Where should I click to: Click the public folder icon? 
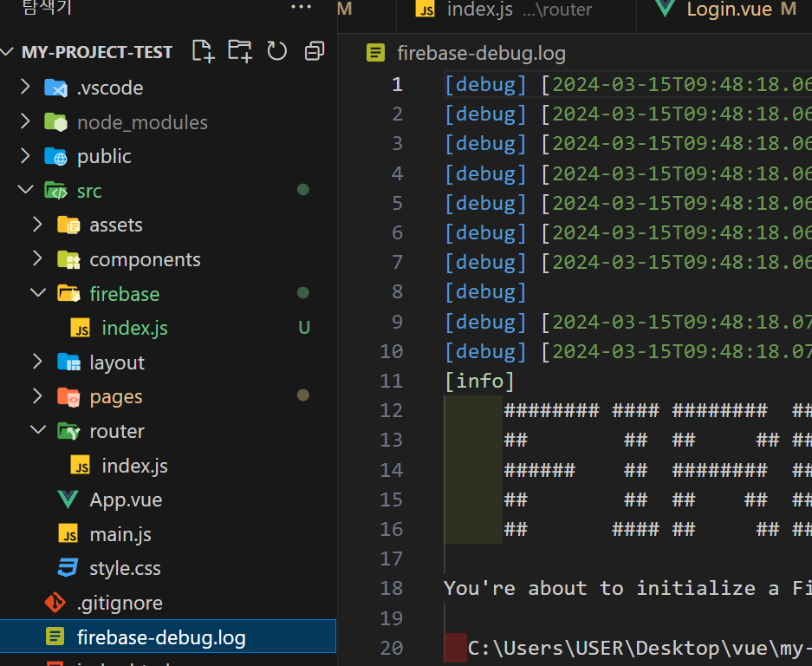[x=56, y=156]
